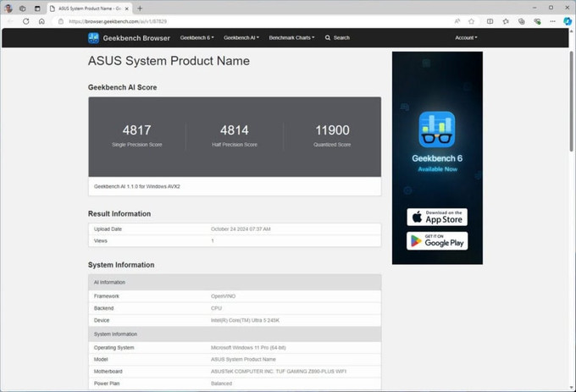
Task: Open the tab actions menu icon
Action: 37,8
